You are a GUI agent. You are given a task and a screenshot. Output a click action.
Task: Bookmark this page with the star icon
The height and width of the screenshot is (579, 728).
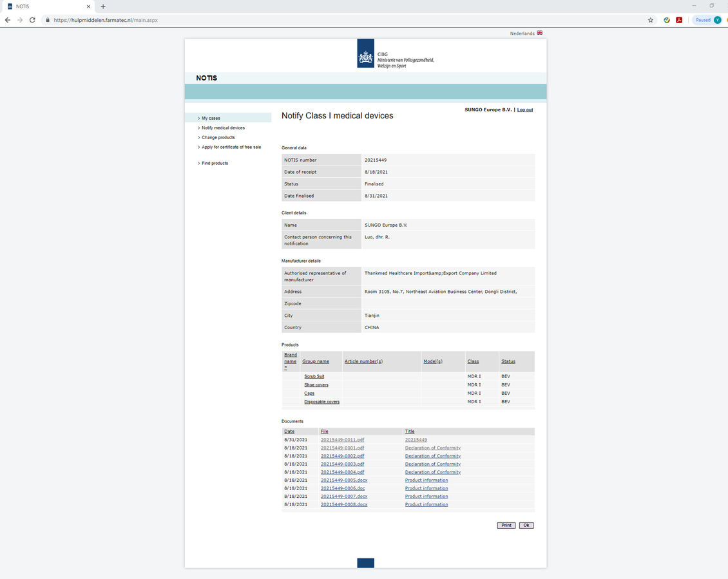click(651, 20)
